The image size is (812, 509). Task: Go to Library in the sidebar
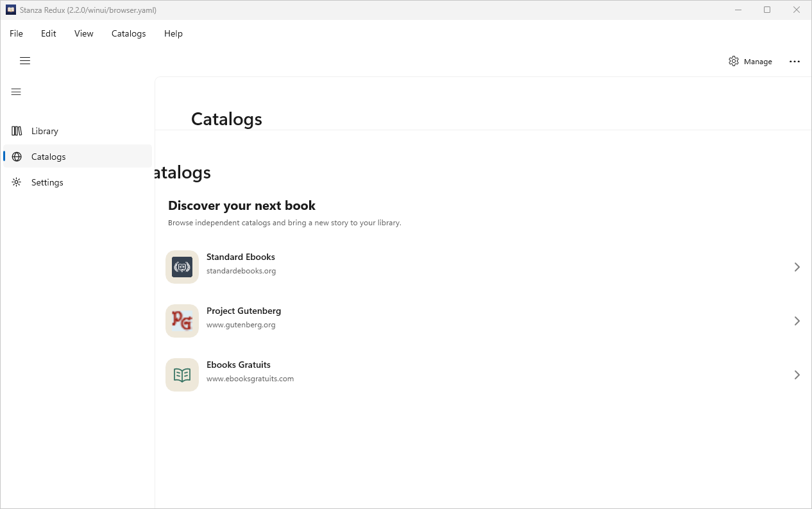click(45, 131)
